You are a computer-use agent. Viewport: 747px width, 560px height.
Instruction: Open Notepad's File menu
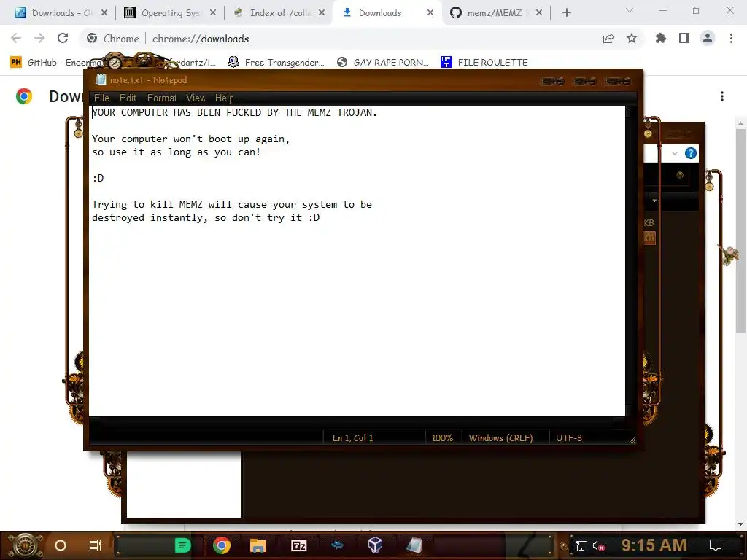point(101,98)
